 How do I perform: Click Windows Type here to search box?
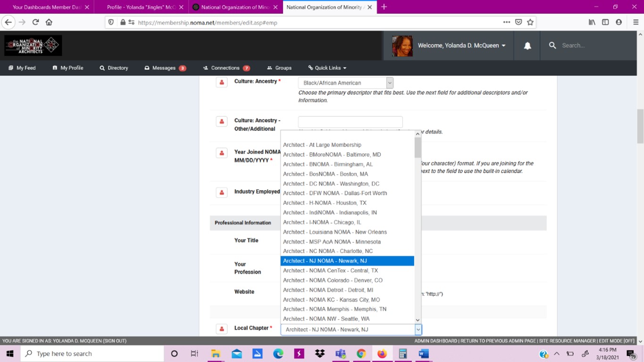pyautogui.click(x=92, y=354)
